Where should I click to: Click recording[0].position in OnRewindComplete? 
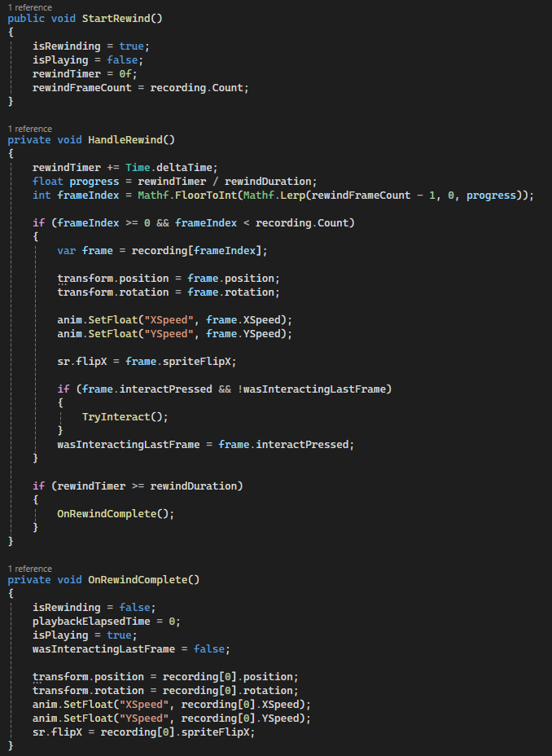click(230, 677)
